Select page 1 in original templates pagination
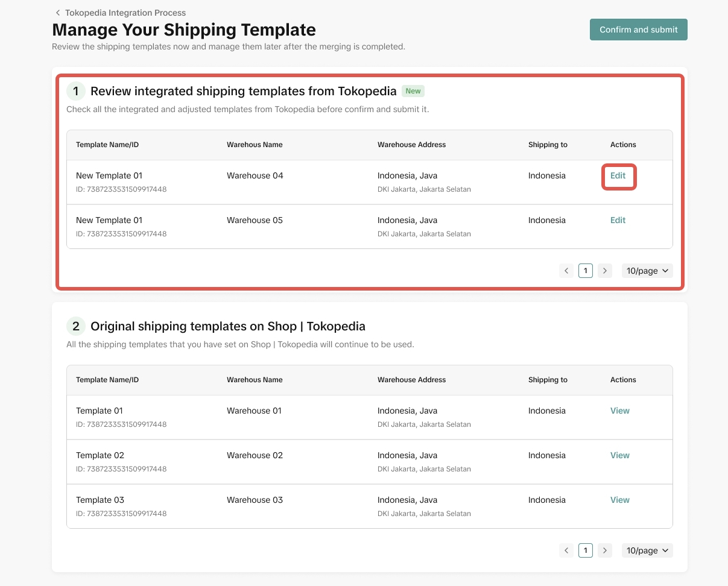The width and height of the screenshot is (728, 586). [x=585, y=550]
